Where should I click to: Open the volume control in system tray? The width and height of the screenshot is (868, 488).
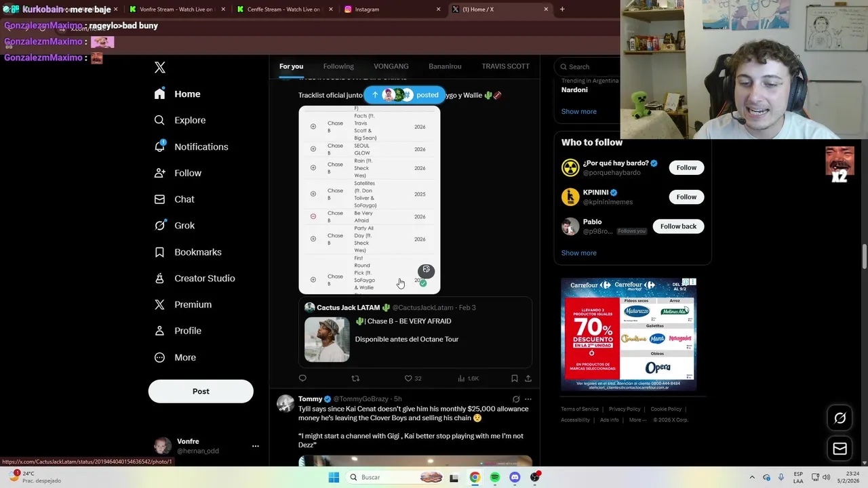pos(826,477)
